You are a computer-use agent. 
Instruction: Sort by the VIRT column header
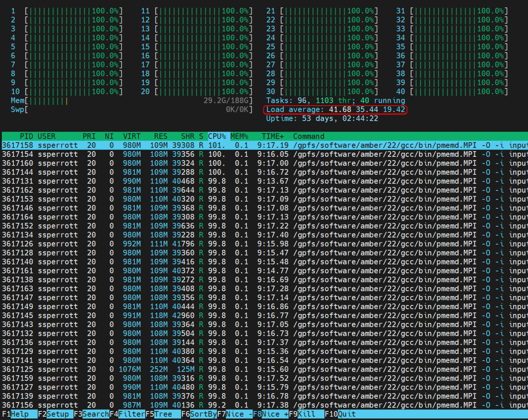[x=132, y=136]
